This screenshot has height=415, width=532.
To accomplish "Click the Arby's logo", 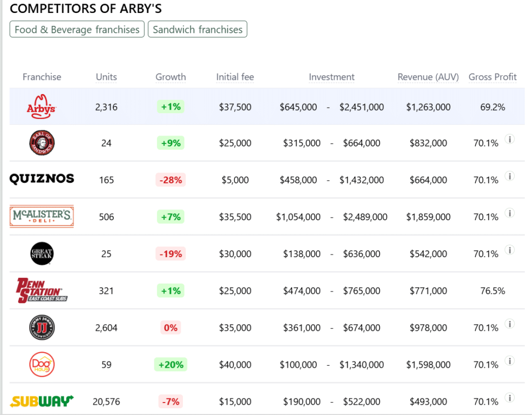I will 42,106.
